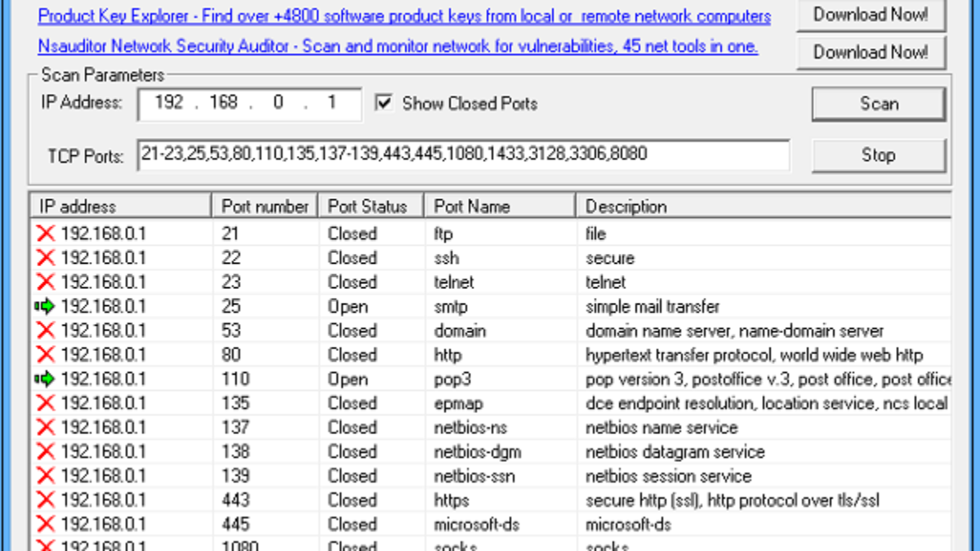Click the dce endpoint resolution description

[767, 403]
